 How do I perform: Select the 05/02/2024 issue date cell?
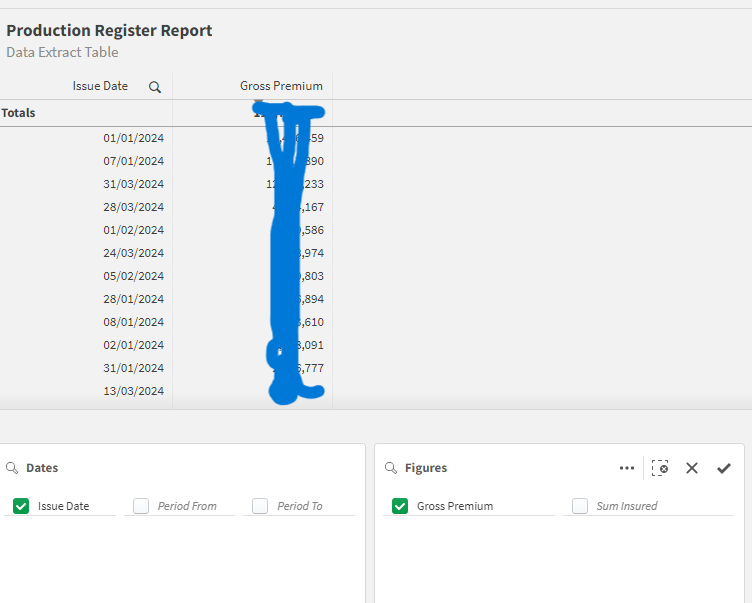133,276
